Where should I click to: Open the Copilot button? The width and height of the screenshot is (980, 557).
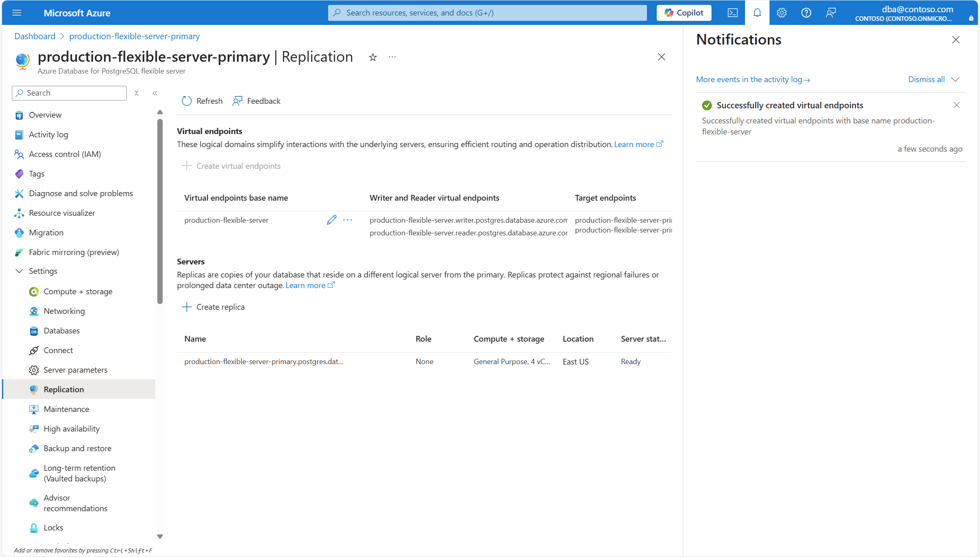pyautogui.click(x=684, y=13)
